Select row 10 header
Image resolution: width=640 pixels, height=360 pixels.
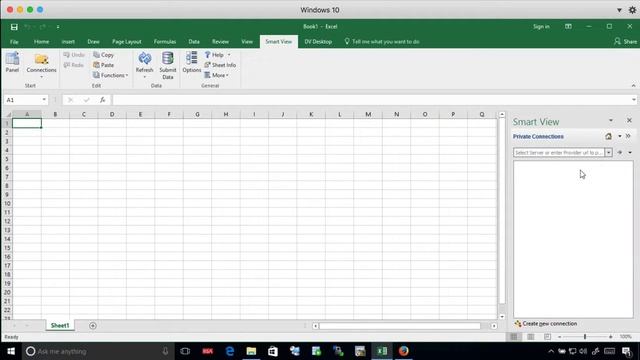(x=7, y=203)
